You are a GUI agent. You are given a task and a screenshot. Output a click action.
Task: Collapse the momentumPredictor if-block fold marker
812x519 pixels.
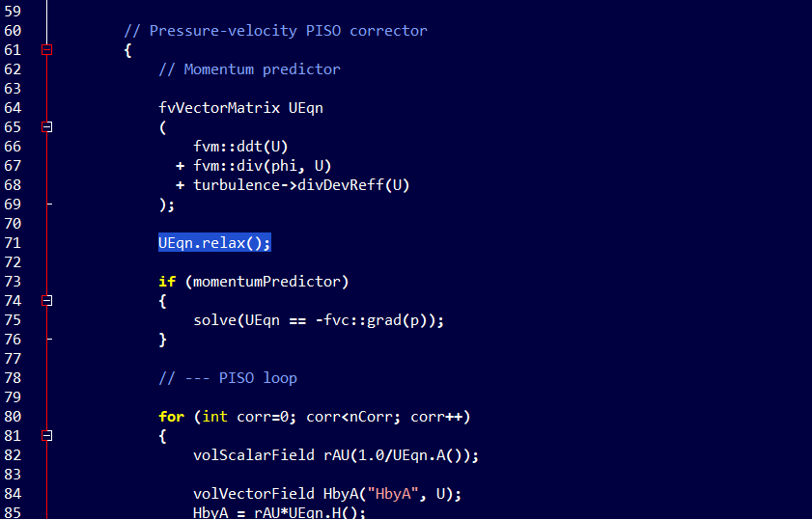[x=46, y=301]
